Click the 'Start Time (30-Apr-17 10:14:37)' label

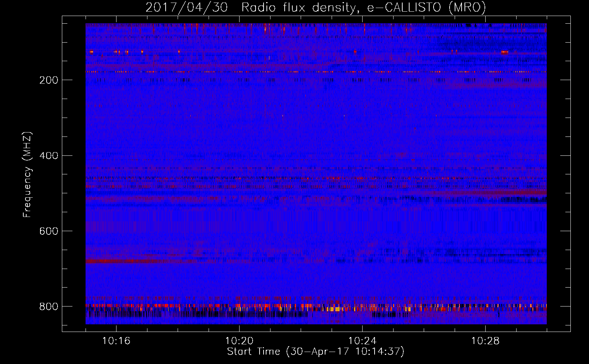[x=316, y=352]
